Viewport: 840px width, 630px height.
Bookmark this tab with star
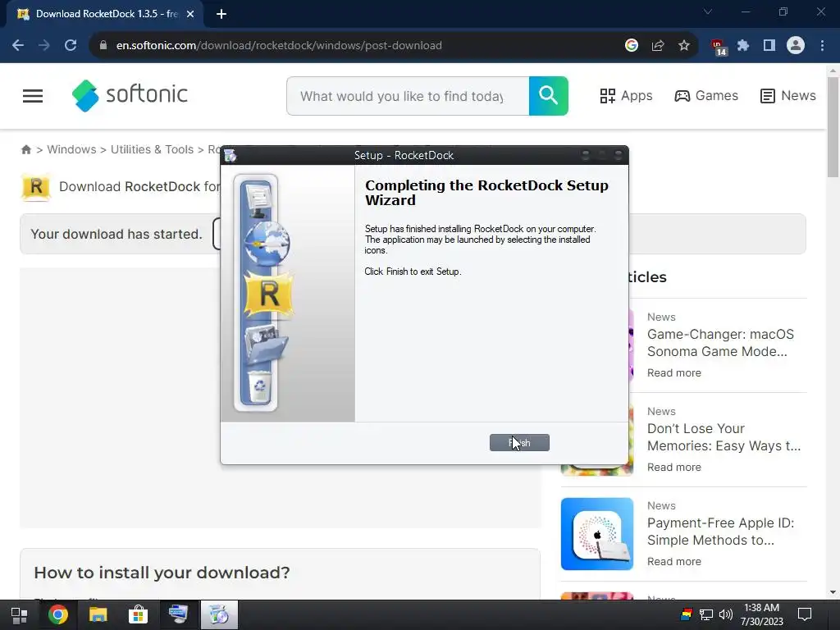[x=684, y=46]
